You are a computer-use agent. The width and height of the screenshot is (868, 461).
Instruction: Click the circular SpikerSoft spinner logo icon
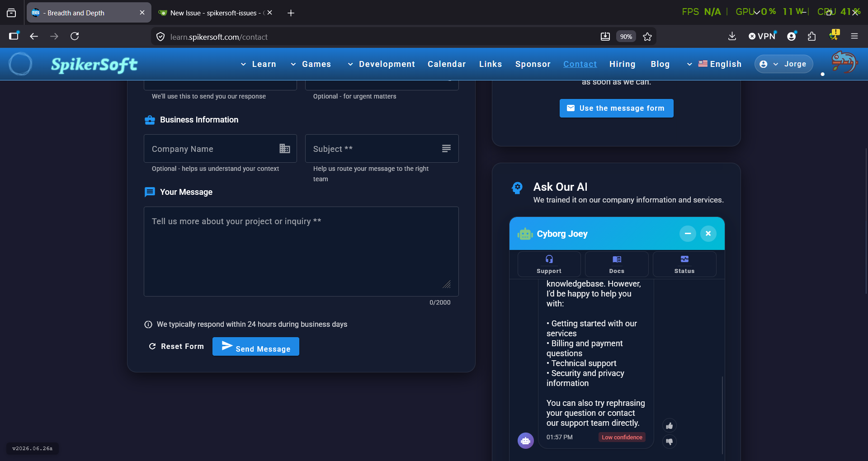20,64
